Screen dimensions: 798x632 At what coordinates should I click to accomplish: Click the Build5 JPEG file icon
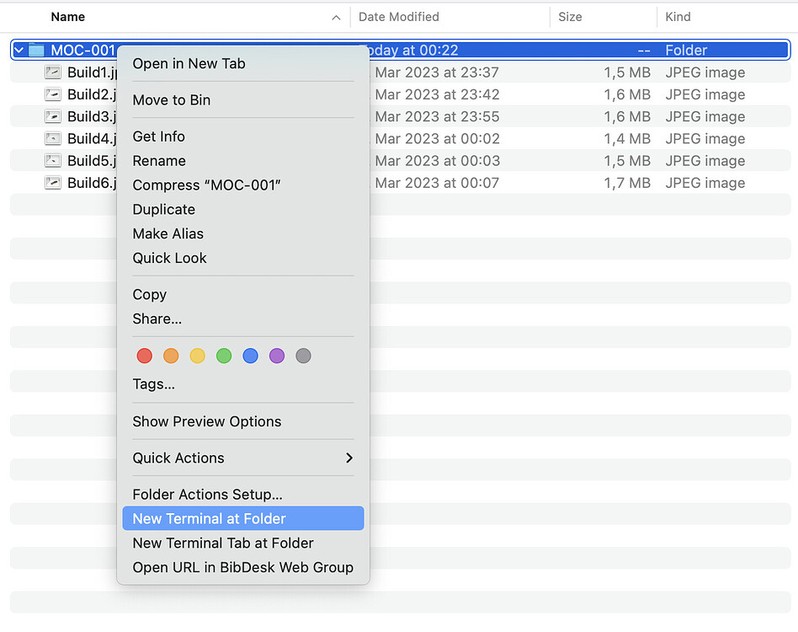coord(53,161)
